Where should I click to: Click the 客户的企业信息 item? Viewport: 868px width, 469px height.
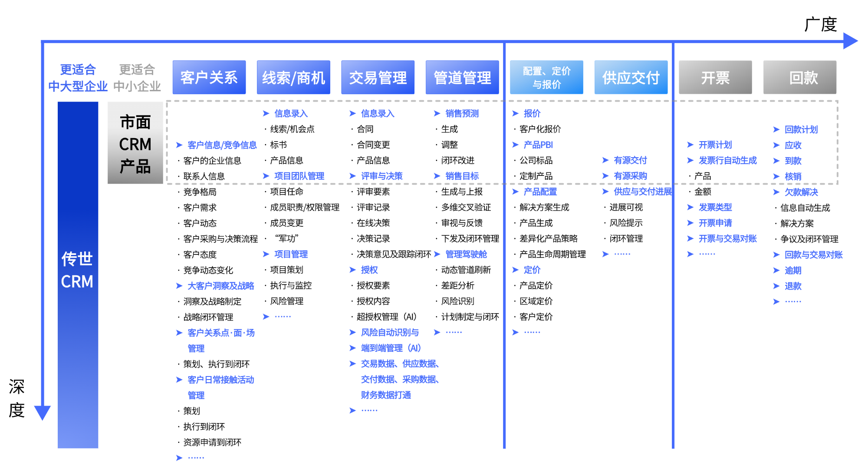(212, 161)
